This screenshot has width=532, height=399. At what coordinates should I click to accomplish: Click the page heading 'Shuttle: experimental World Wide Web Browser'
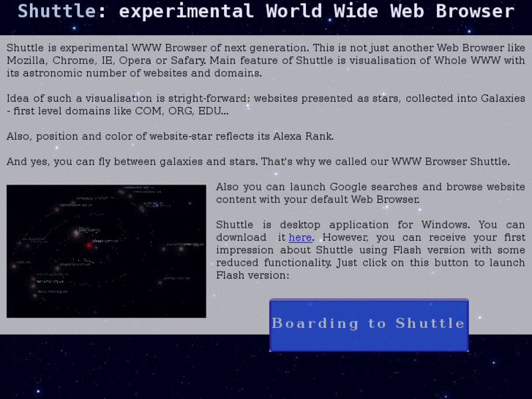pos(266,11)
